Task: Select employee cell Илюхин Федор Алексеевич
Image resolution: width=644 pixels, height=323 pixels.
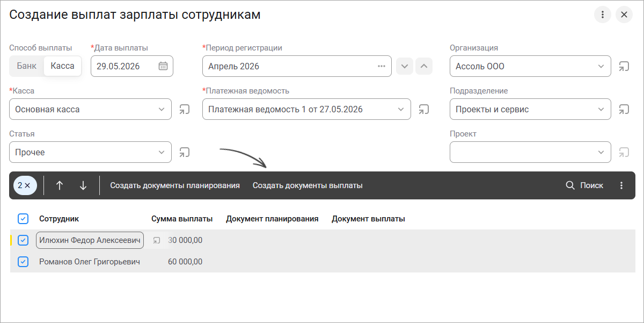Action: (x=90, y=240)
